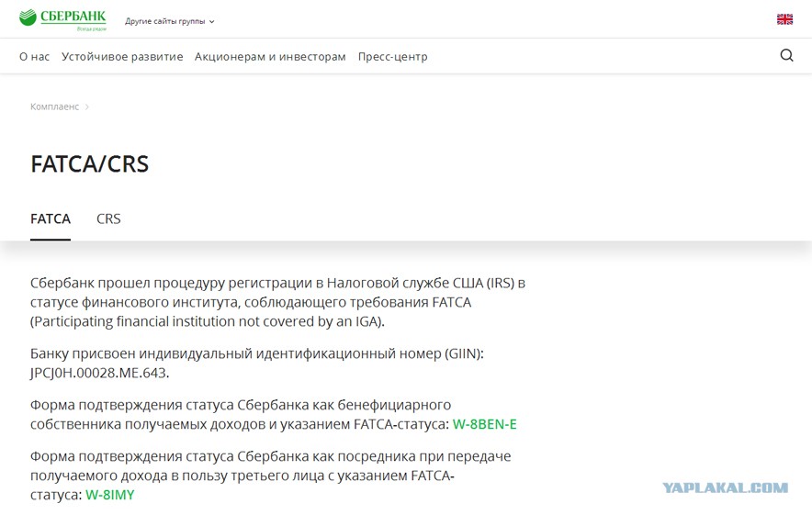Select Акционерам и инвесторам menu
This screenshot has width=812, height=515.
[x=270, y=56]
